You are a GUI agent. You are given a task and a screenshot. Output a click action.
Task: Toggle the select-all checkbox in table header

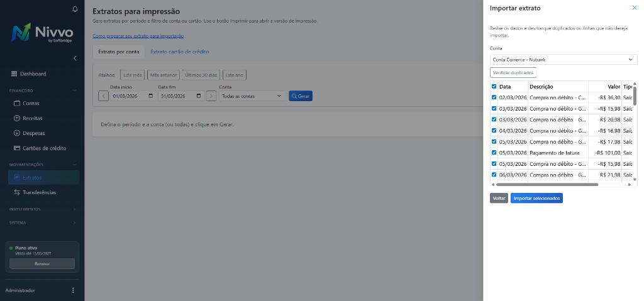pyautogui.click(x=494, y=87)
